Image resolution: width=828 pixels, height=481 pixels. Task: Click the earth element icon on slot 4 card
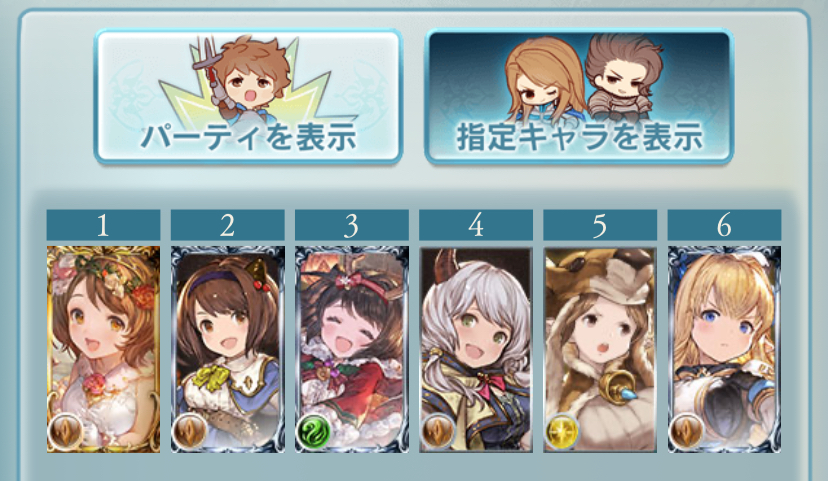[x=438, y=431]
